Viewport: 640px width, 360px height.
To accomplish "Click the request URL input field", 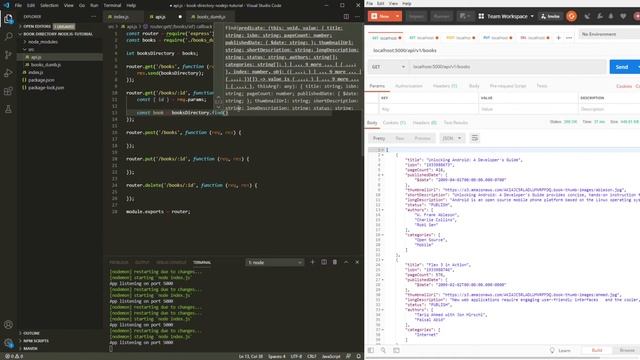I will pos(508,67).
